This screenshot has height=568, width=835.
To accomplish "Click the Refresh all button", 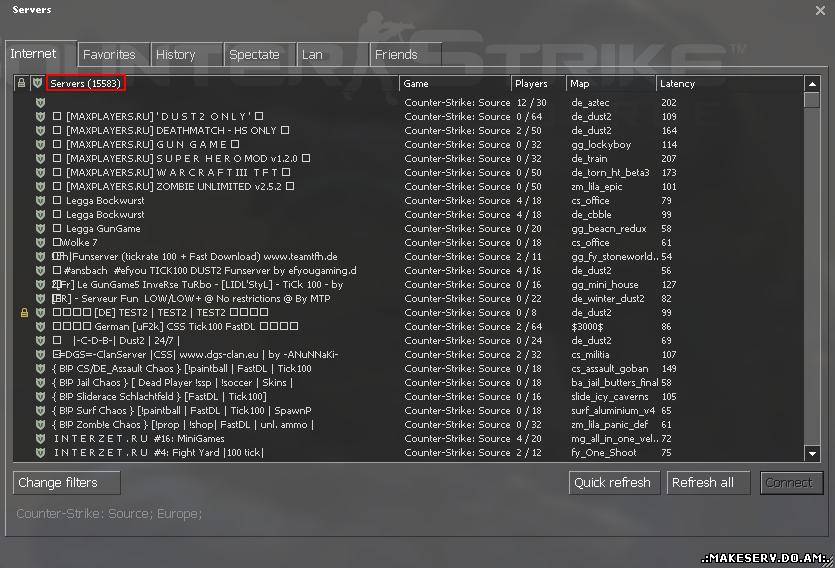I will click(709, 483).
